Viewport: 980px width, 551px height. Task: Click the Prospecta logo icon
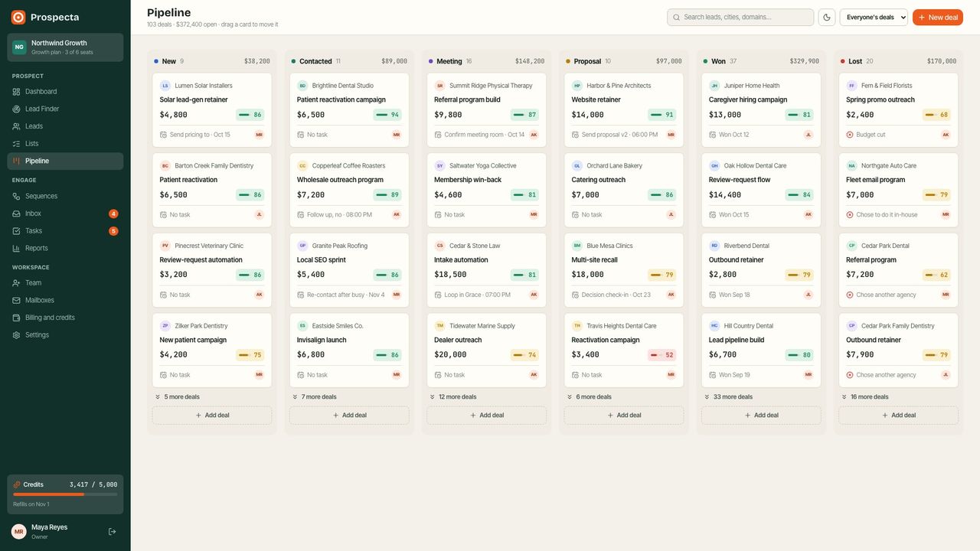(18, 17)
